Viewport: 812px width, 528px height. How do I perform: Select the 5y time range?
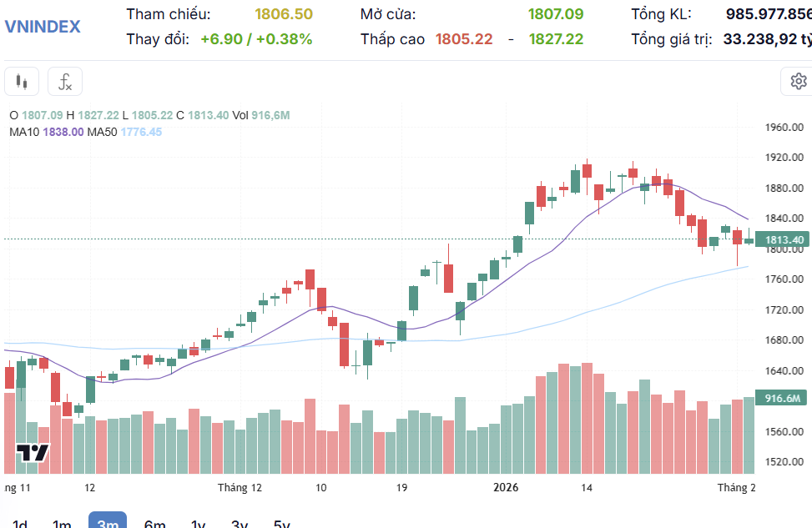[x=282, y=524]
